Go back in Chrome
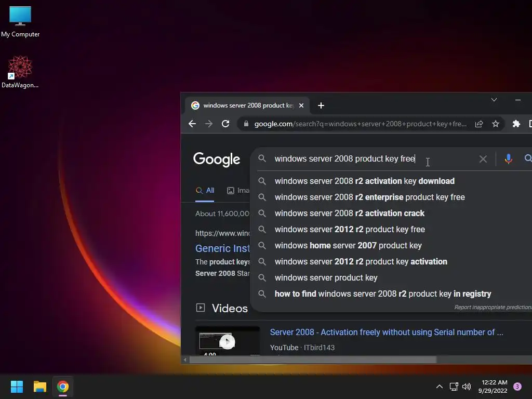This screenshot has width=532, height=399. pyautogui.click(x=192, y=124)
